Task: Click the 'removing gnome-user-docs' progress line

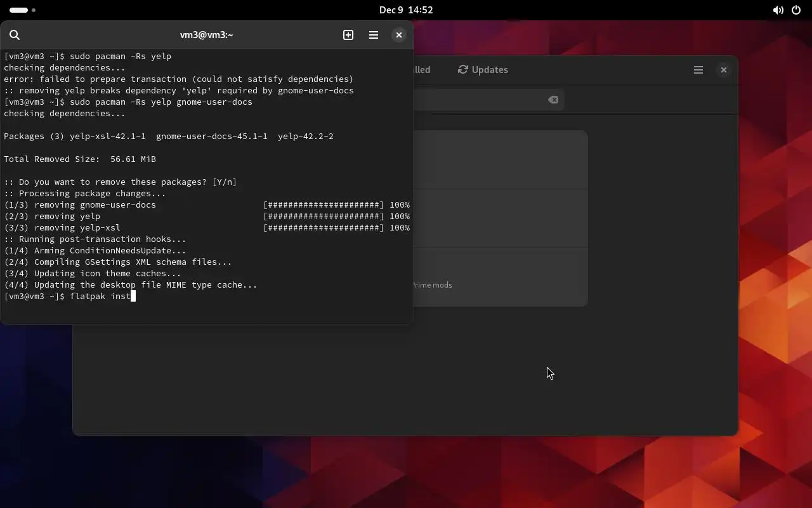Action: click(x=207, y=205)
